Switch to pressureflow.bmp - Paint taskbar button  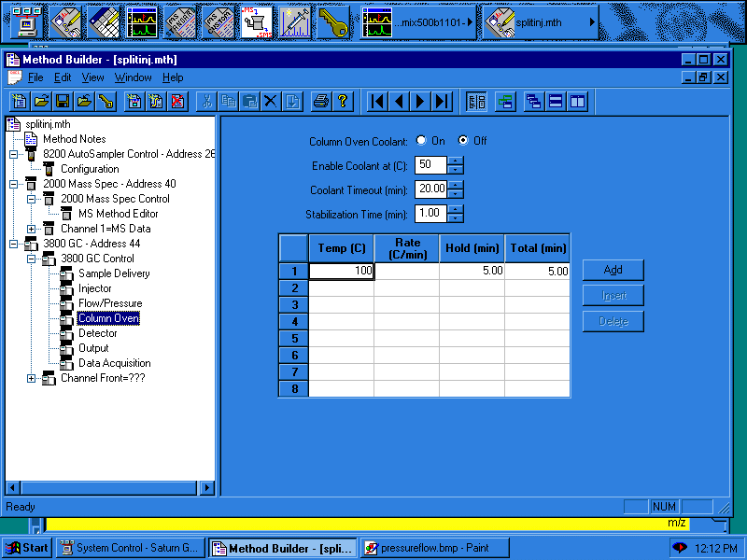coord(435,548)
